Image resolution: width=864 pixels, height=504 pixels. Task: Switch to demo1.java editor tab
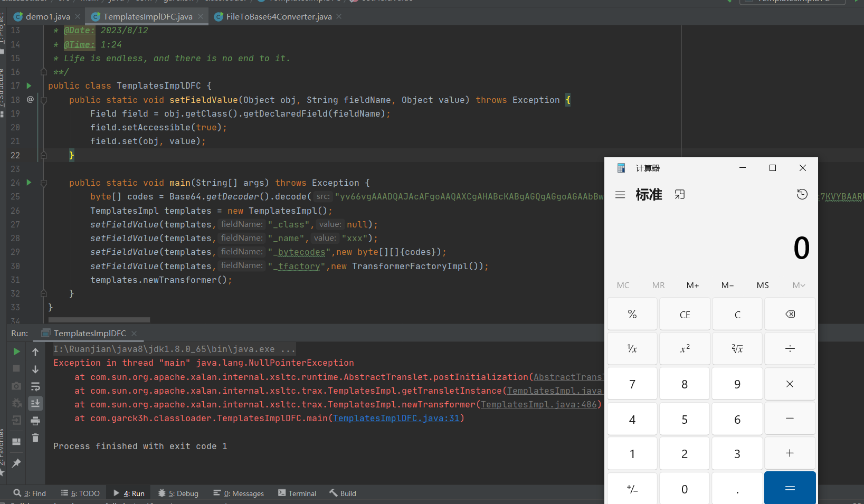click(48, 17)
